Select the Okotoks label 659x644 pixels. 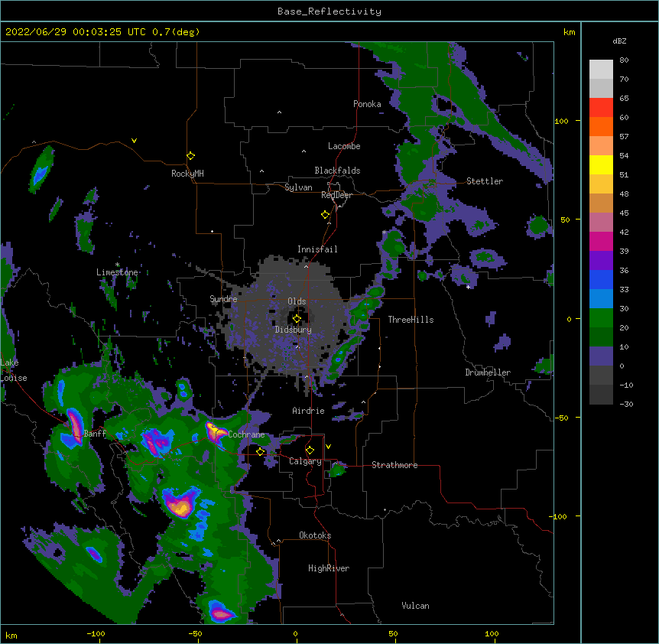(315, 535)
